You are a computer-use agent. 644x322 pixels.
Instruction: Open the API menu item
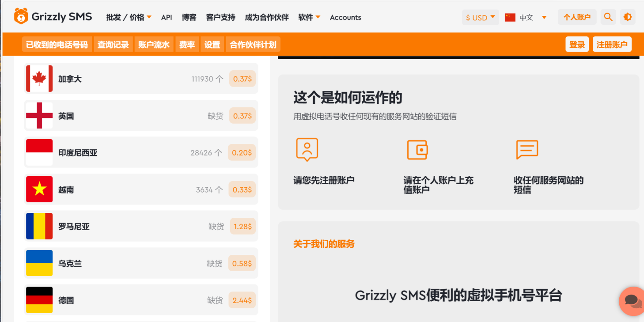(x=167, y=17)
